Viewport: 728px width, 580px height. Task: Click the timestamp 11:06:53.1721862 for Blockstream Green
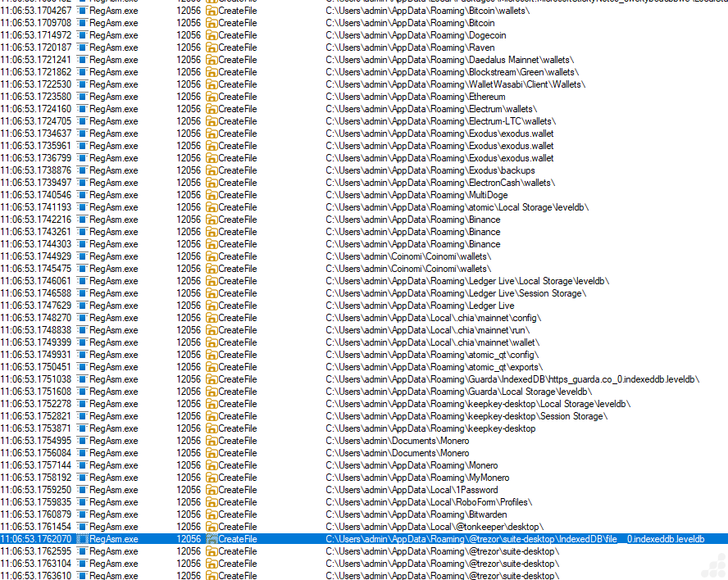pyautogui.click(x=36, y=72)
